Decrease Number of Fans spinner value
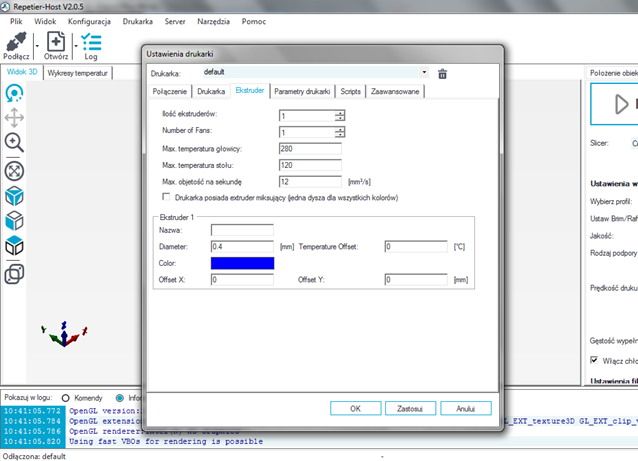The image size is (638, 461). tap(340, 135)
